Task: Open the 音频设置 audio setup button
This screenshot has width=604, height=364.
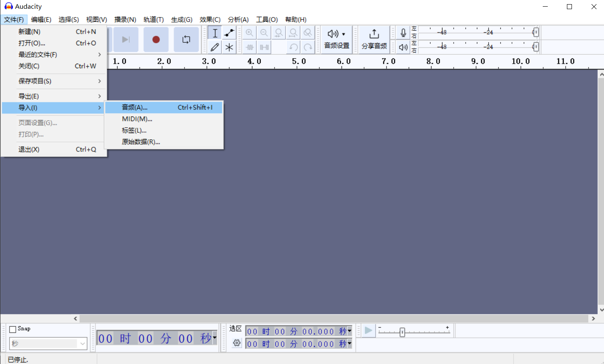Action: (x=337, y=40)
